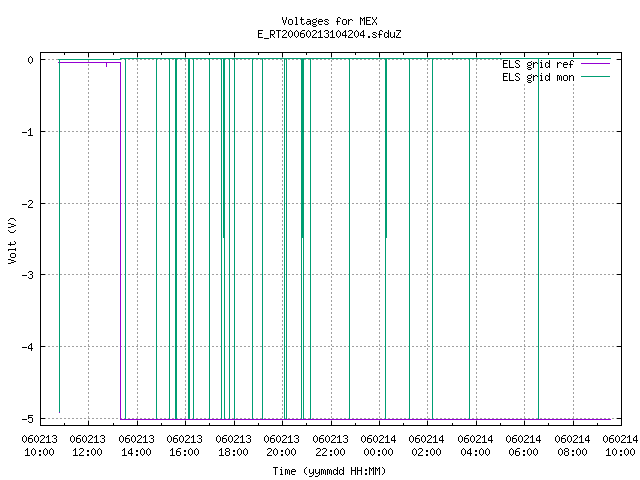Click the y-axis tick label -5
Screen dimensions: 640x480
tap(28, 418)
